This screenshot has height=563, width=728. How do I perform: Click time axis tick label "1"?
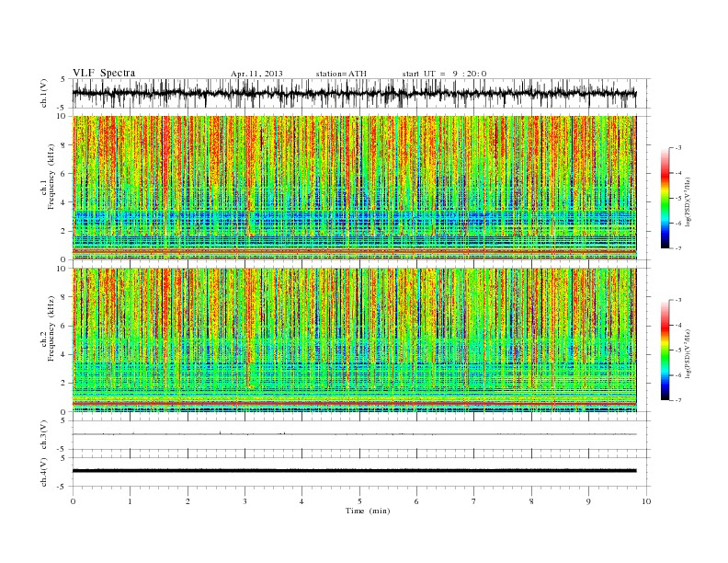[130, 501]
